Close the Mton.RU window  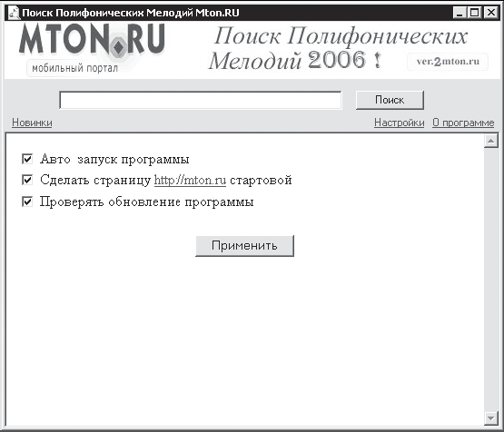491,13
